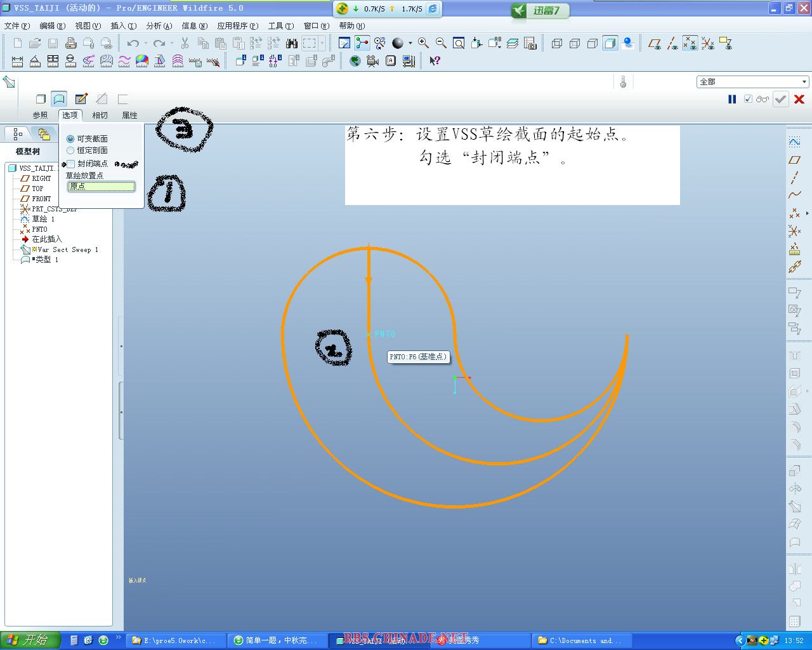Open the 文件 menu
Screen dimensions: 812x650
(16, 26)
